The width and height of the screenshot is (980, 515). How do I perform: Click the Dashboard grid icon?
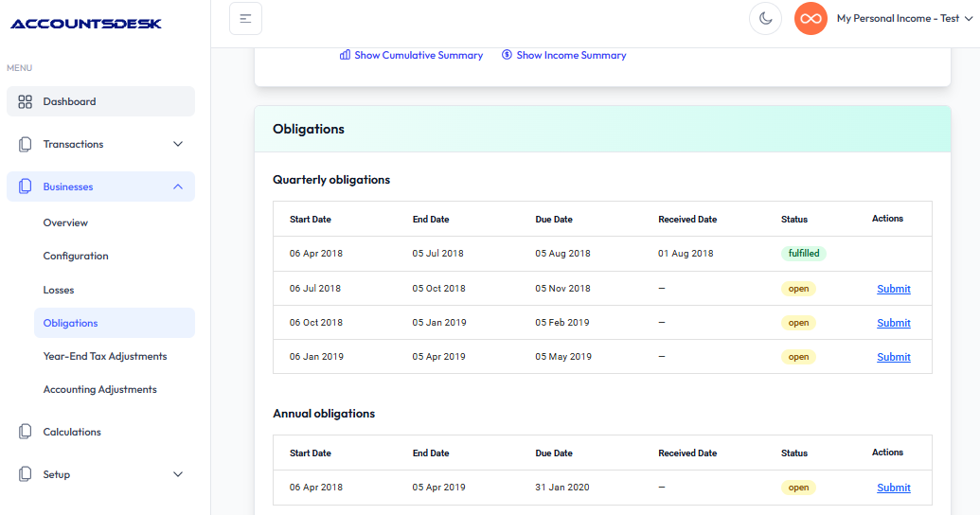25,102
